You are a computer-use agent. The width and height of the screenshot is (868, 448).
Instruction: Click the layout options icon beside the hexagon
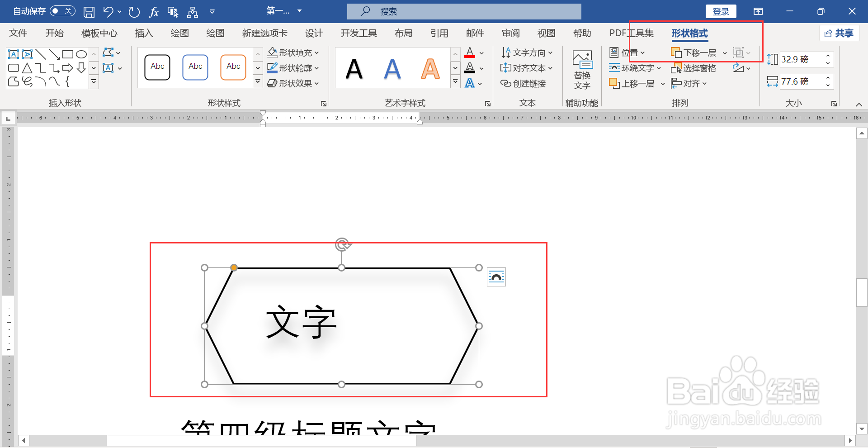(496, 277)
